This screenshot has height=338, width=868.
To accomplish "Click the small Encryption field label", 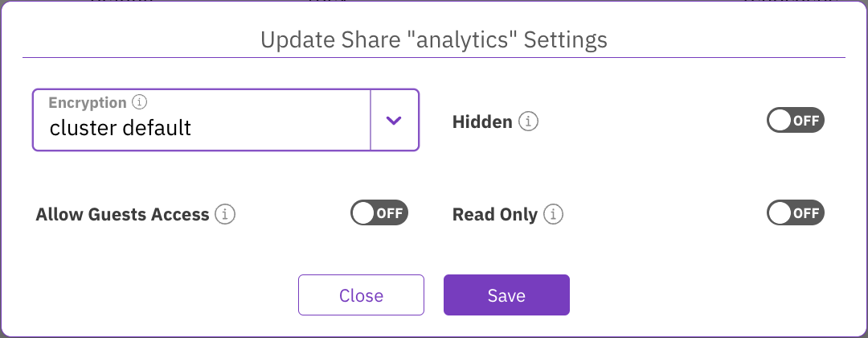I will pos(88,103).
